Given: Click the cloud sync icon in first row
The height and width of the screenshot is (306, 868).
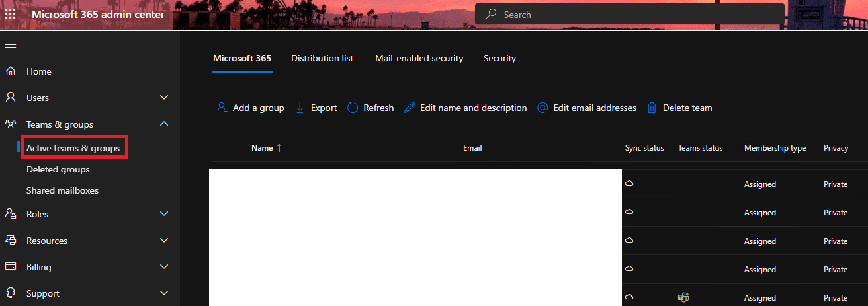Looking at the screenshot, I should click(x=630, y=184).
